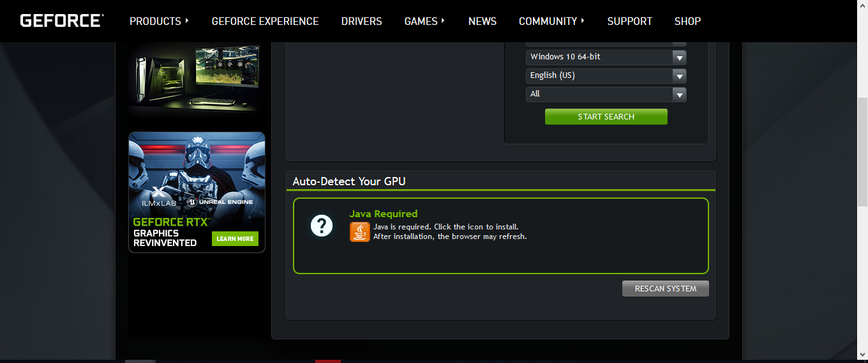Open the Products menu
Viewport: 868px width, 363px height.
point(159,21)
